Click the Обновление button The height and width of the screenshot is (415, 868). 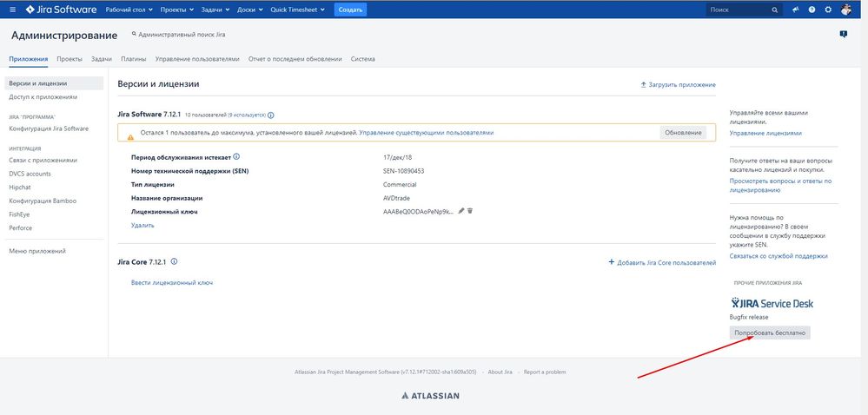pos(683,133)
